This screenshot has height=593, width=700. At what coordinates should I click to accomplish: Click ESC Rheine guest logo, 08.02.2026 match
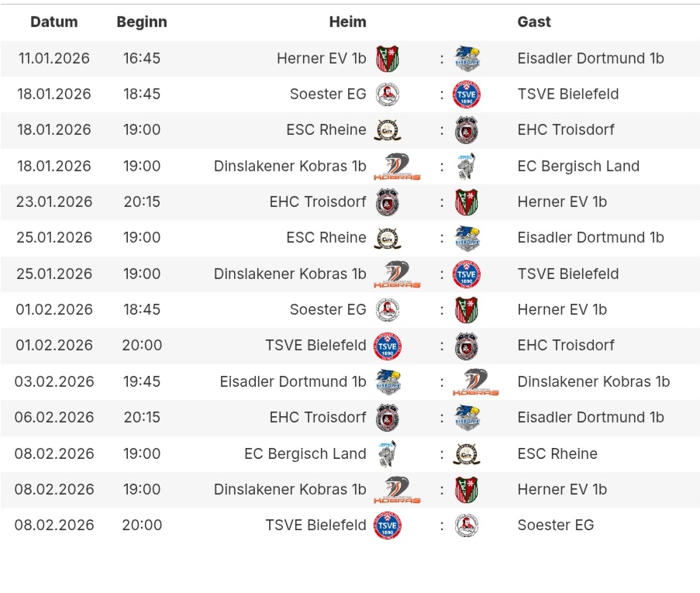click(467, 453)
